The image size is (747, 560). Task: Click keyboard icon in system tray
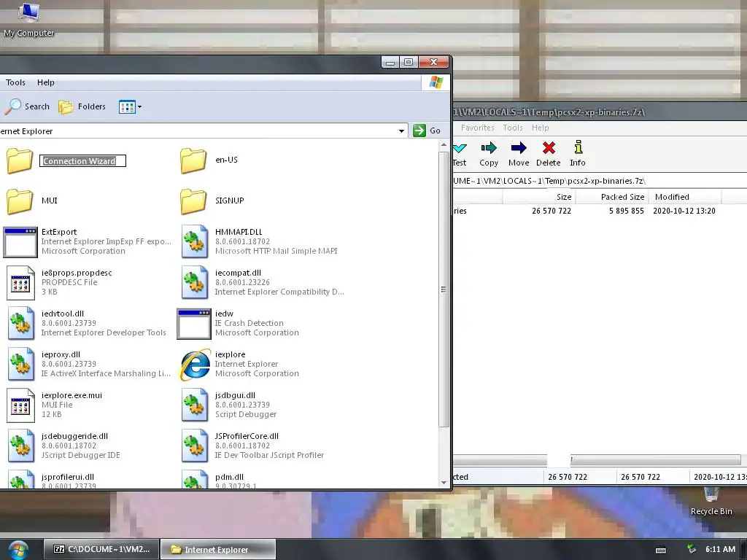click(661, 550)
